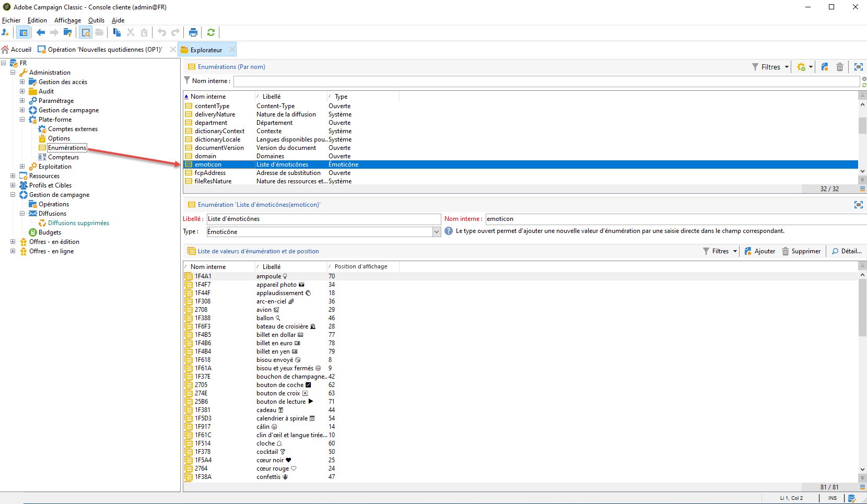867x504 pixels.
Task: Close the Opération 'Nouvelles quotidiennes (OP1)' tab
Action: tap(173, 50)
